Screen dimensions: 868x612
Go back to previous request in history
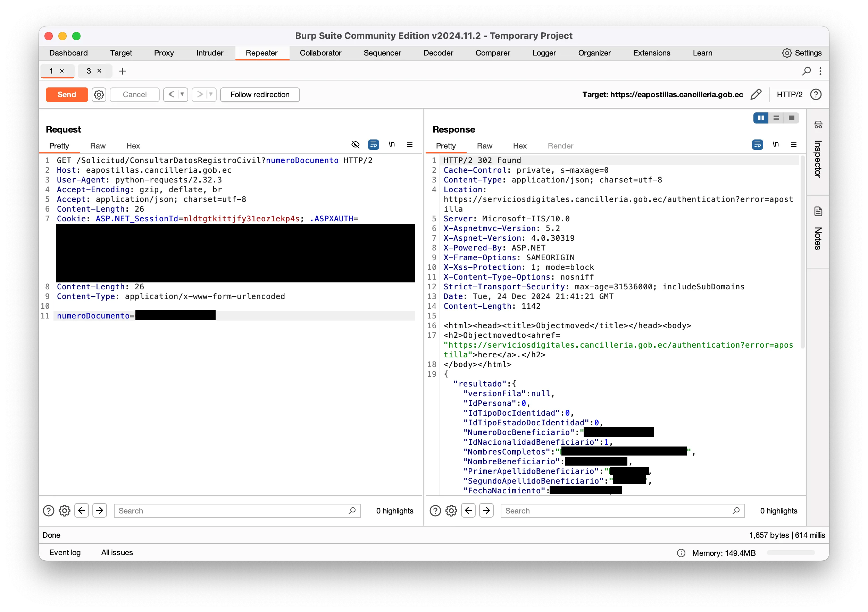pyautogui.click(x=171, y=94)
